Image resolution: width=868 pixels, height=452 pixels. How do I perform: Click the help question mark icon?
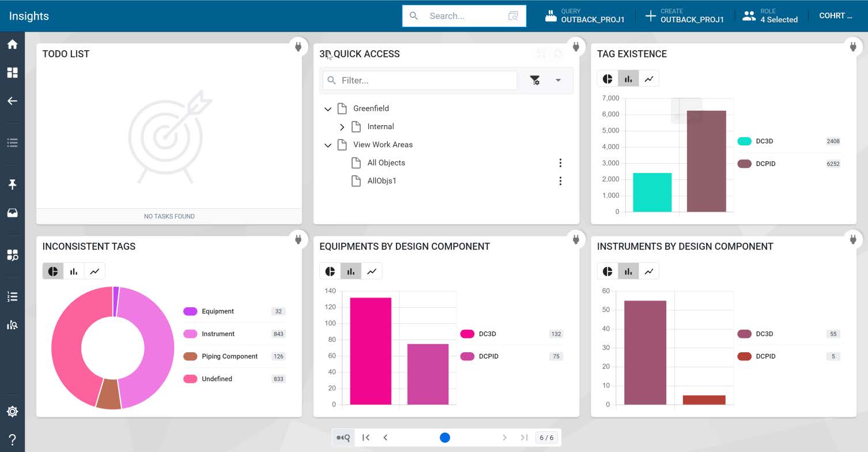12,440
